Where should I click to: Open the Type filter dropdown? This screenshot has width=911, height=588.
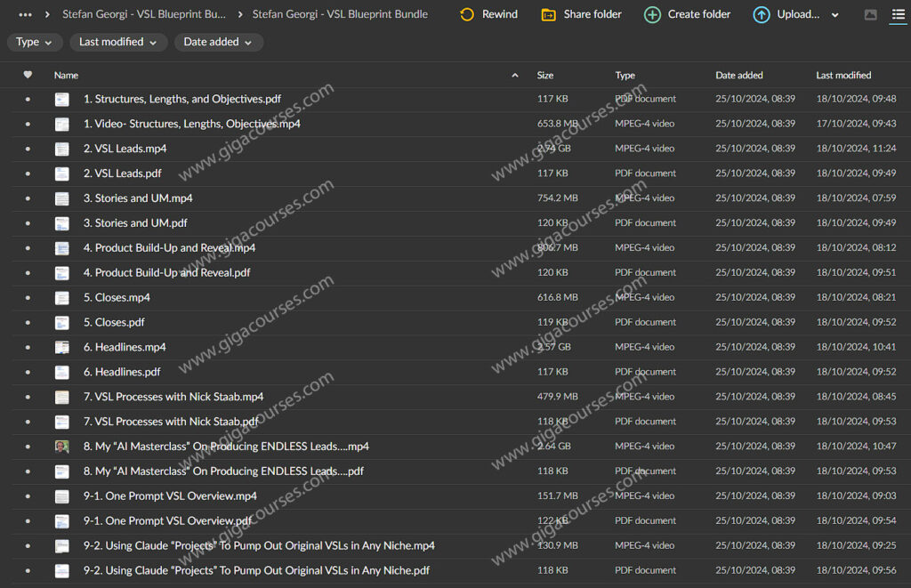click(x=34, y=42)
